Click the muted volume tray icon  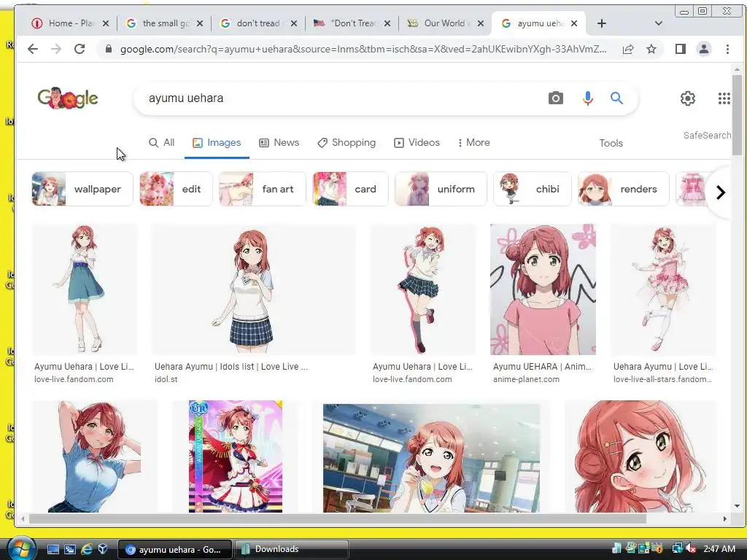(692, 549)
